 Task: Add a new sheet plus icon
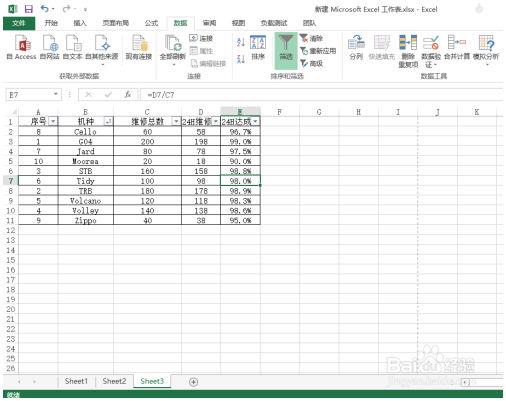[x=193, y=382]
